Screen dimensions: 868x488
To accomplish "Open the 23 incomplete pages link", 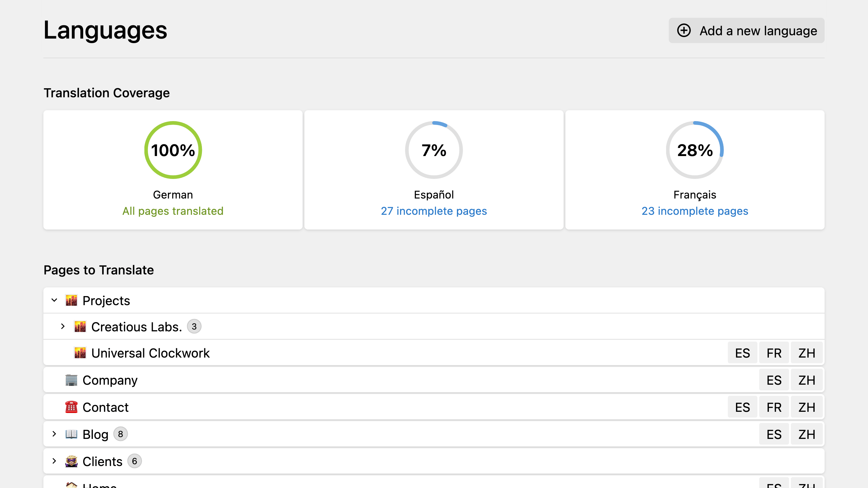I will coord(694,211).
